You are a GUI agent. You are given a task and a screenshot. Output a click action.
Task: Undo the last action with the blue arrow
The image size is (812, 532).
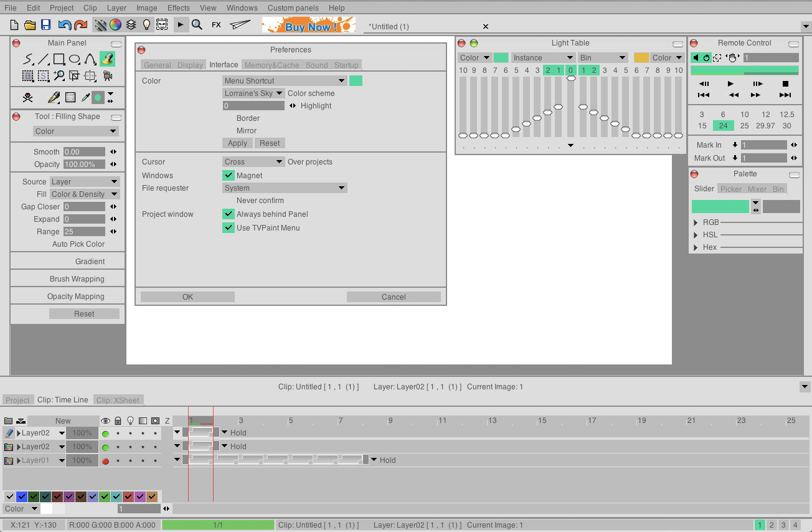64,25
